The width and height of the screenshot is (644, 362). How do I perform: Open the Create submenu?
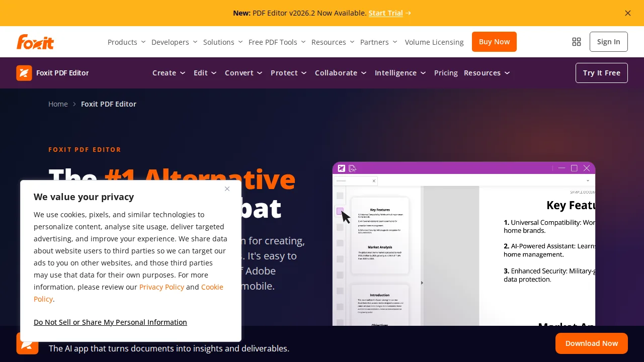point(169,73)
